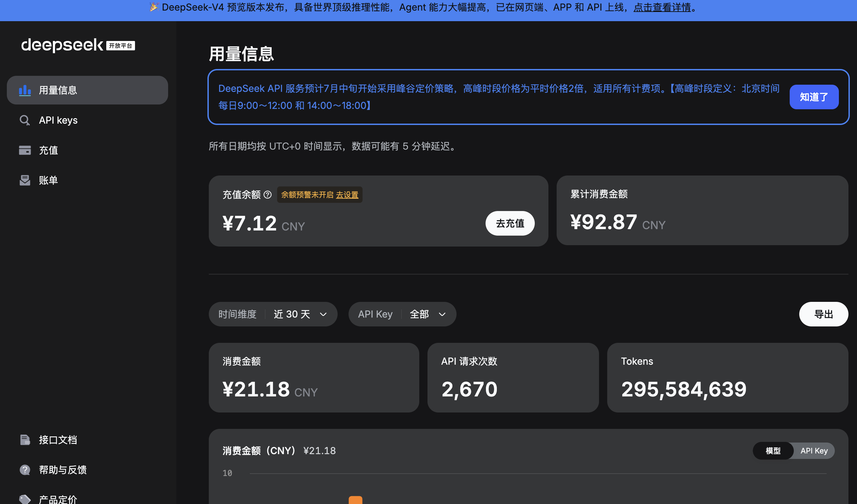Click the 消费金额（CNY）chart title
857x504 pixels.
(259, 451)
